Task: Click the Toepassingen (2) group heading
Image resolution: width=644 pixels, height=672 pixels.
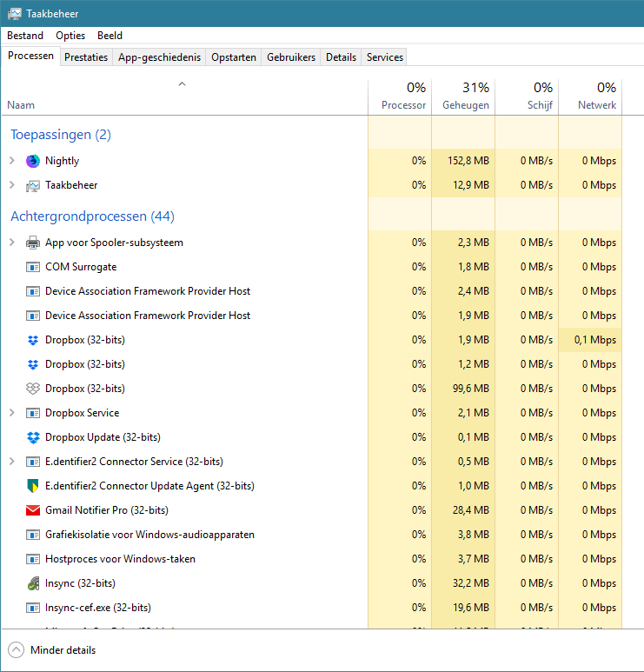Action: pos(61,135)
